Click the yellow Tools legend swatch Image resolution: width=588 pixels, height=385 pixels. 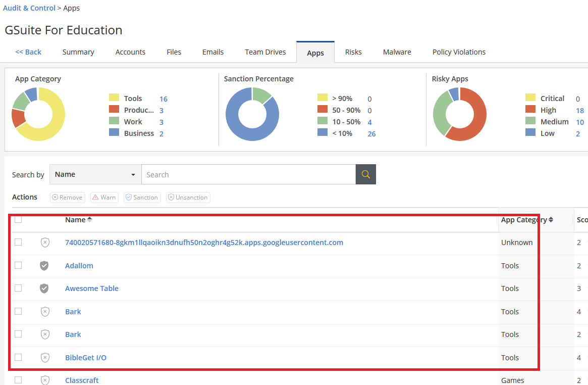pyautogui.click(x=114, y=98)
